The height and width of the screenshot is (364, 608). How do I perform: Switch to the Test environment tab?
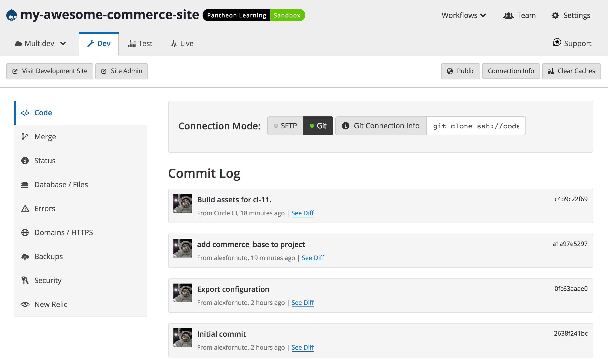click(140, 43)
